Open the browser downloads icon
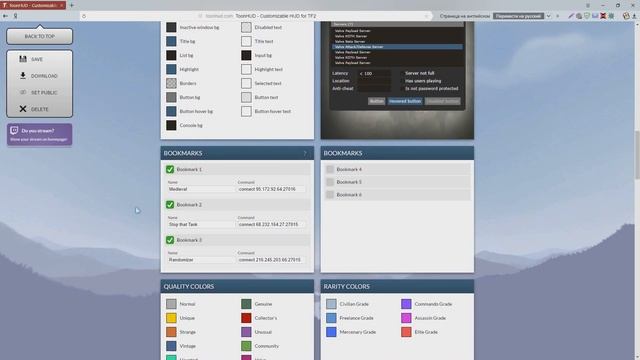Screen dimensions: 640x360 click(x=634, y=16)
